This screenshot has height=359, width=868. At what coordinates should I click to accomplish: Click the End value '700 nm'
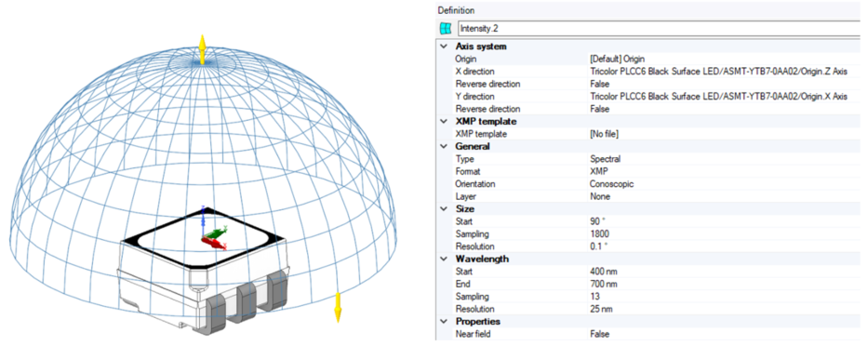pyautogui.click(x=604, y=284)
